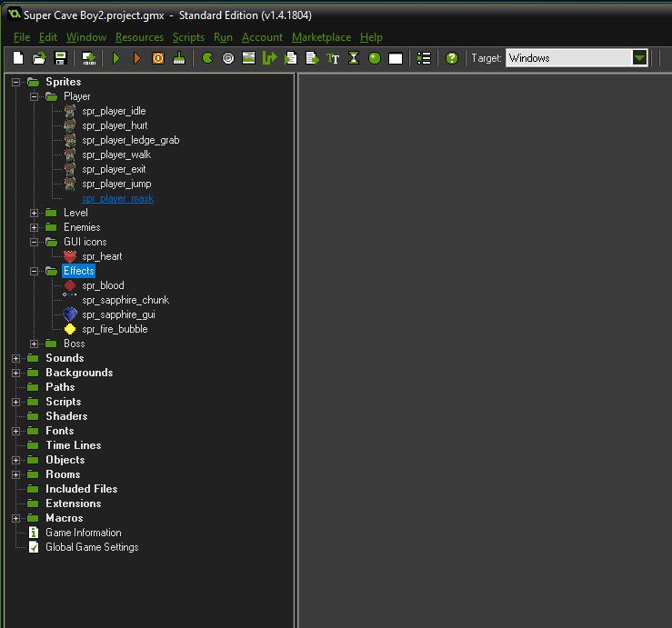Select the spr_player_mask sprite link
Viewport: 672px width, 628px height.
pos(117,198)
